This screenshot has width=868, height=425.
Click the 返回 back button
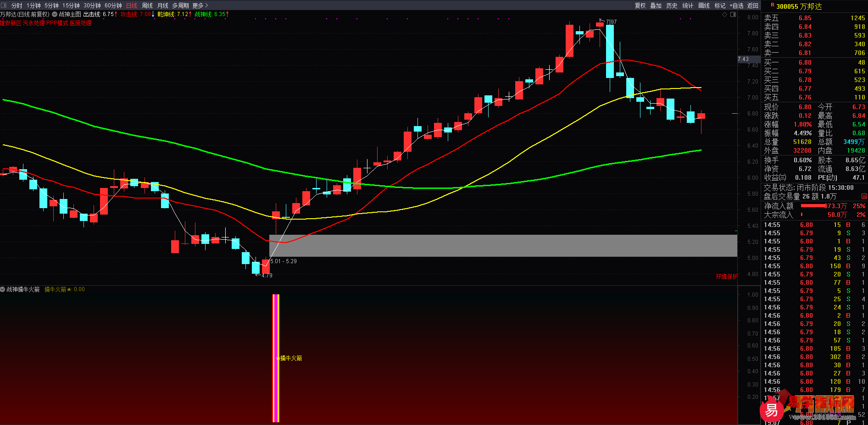click(x=753, y=6)
